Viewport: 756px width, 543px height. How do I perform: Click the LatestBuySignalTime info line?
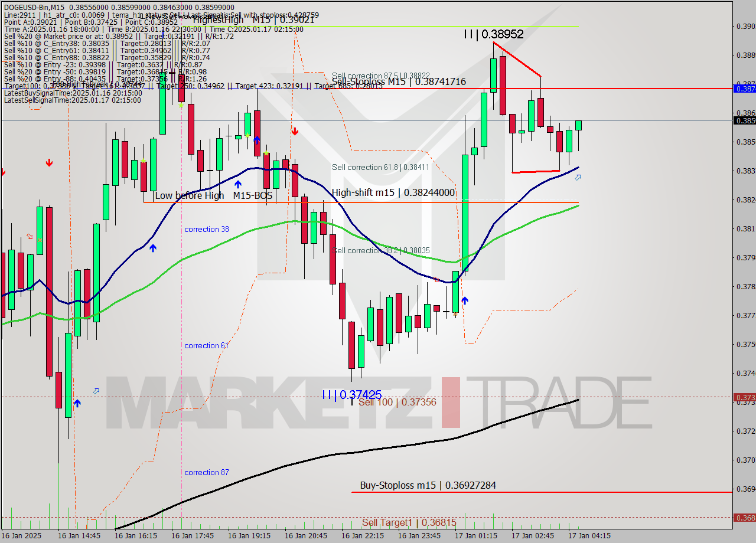tap(73, 93)
